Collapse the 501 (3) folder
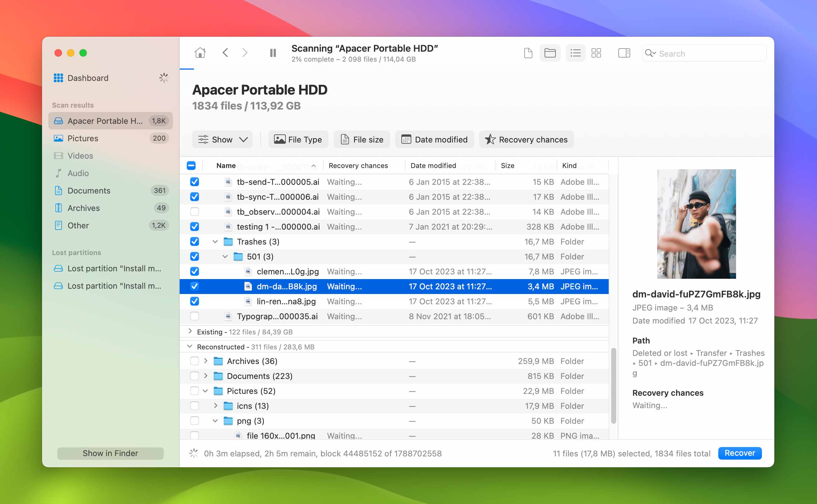The width and height of the screenshot is (817, 504). (225, 256)
